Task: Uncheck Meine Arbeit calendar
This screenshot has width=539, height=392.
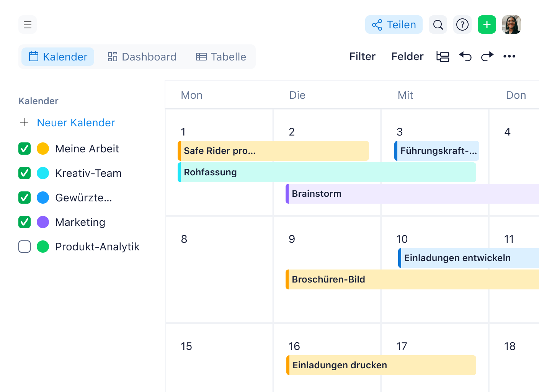Action: click(24, 149)
